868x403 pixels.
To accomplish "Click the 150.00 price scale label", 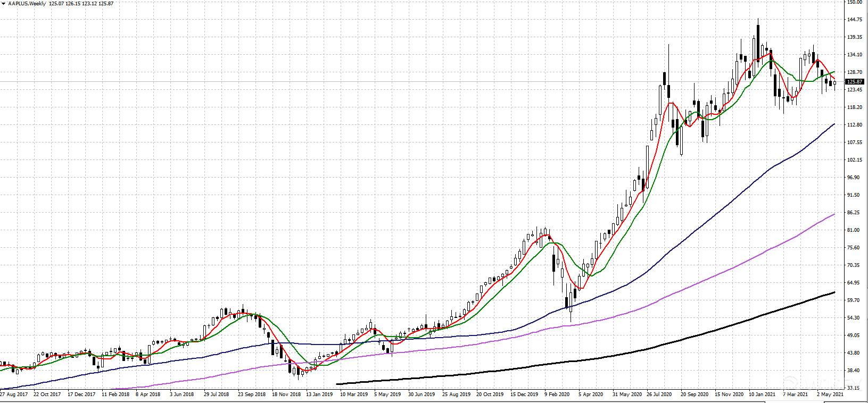I will 855,2.
